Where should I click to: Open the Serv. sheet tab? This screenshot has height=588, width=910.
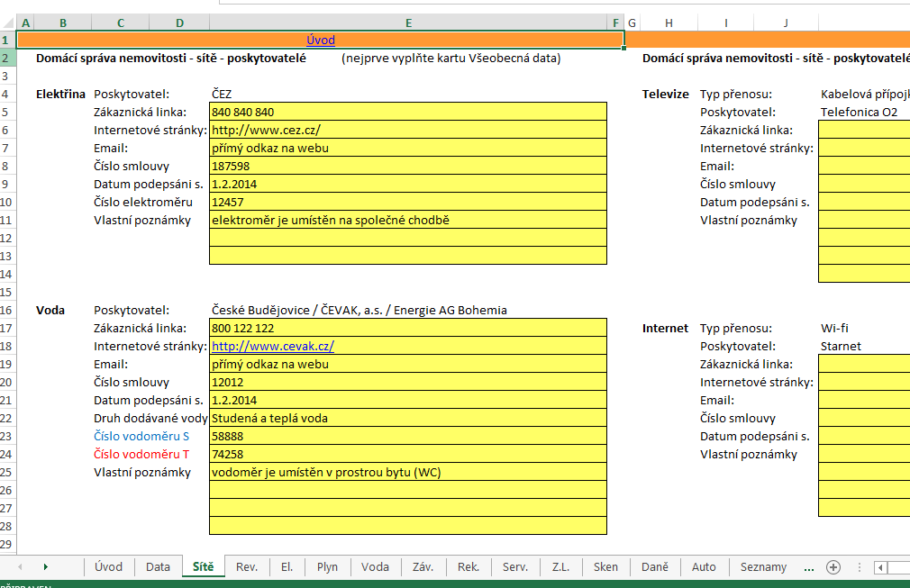pos(515,567)
